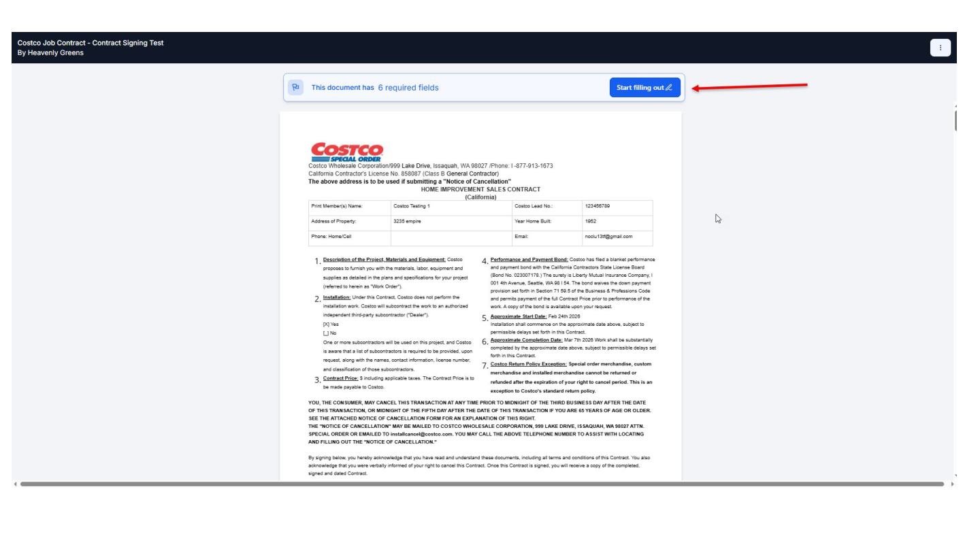Click the "[_] No" option text
Screen dimensions: 980x551
[330, 333]
